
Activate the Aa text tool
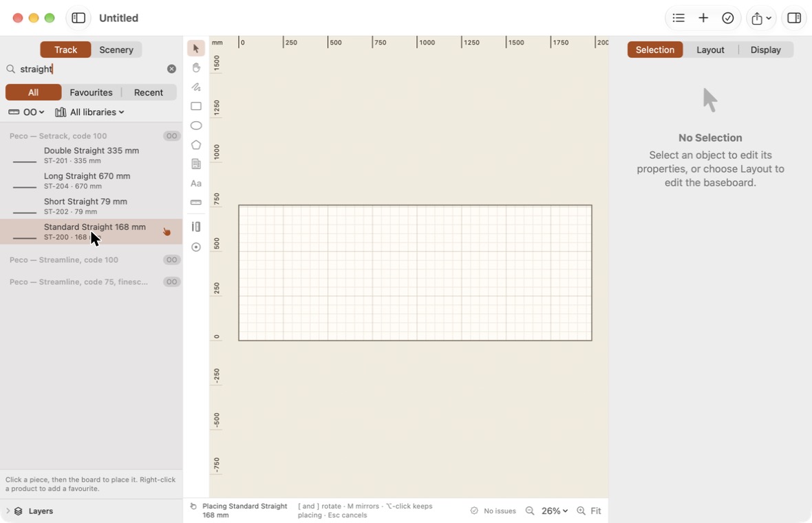[195, 183]
